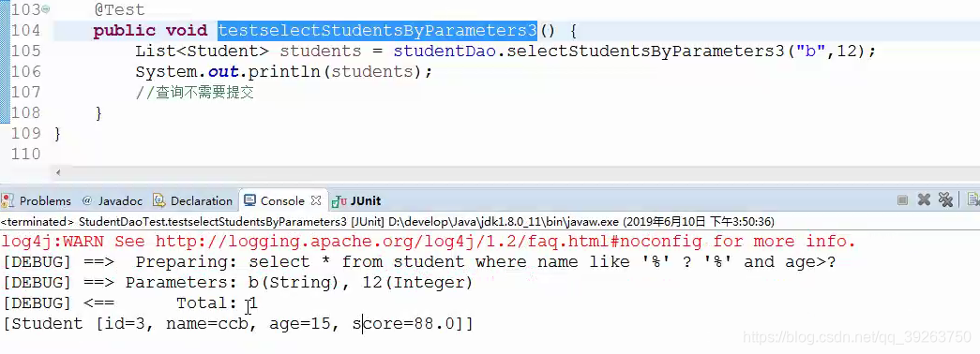This screenshot has height=354, width=980.
Task: Click the 'Preparing: select * from student' line
Action: pyautogui.click(x=419, y=261)
